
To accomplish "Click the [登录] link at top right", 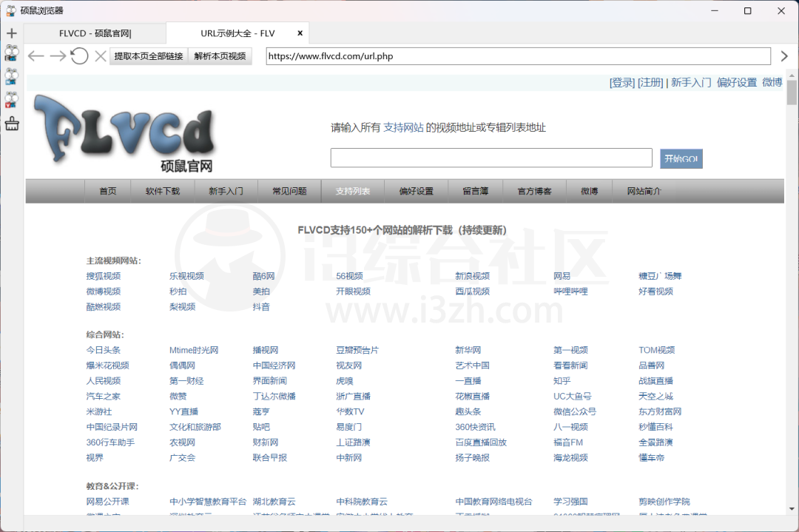I will (622, 83).
